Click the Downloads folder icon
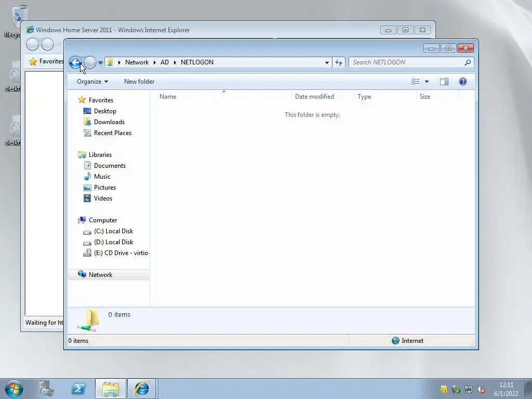This screenshot has height=399, width=532. (x=87, y=122)
